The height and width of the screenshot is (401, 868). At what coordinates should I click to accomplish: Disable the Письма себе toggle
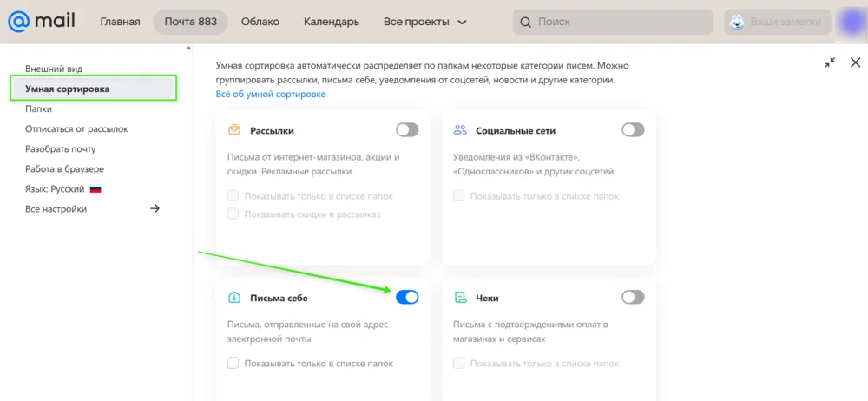[407, 298]
